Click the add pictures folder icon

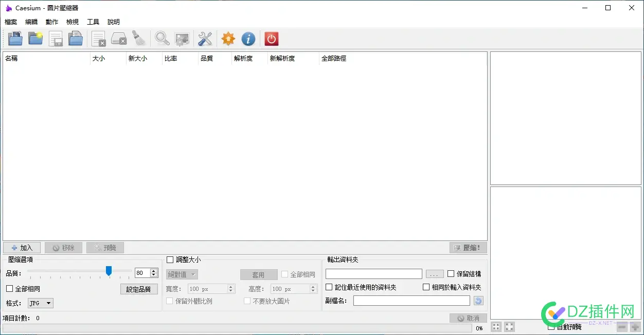click(x=15, y=39)
